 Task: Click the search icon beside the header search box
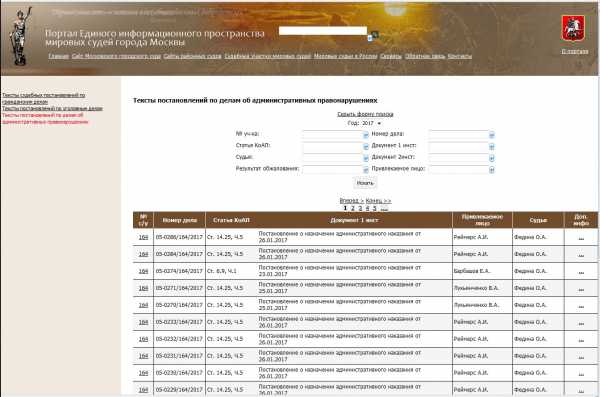pyautogui.click(x=375, y=34)
